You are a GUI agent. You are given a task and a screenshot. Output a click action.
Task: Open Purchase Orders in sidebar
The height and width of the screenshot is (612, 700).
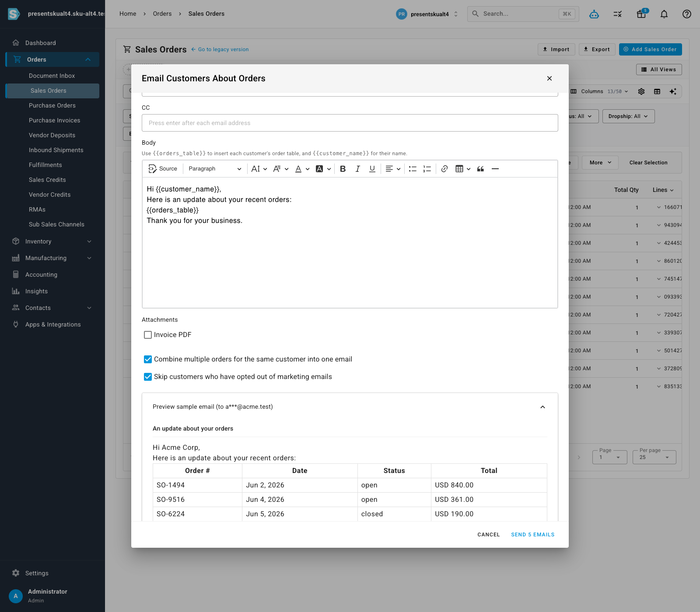coord(52,105)
